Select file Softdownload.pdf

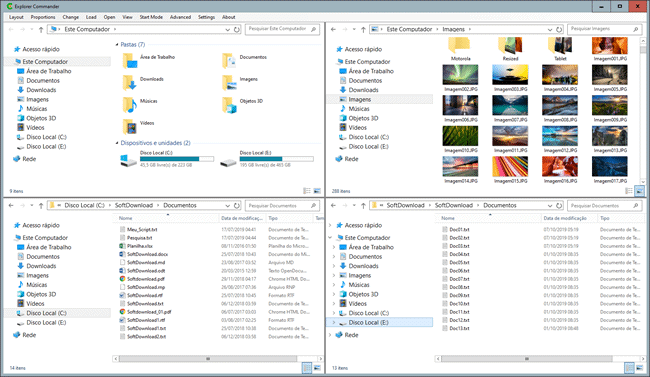tap(146, 279)
